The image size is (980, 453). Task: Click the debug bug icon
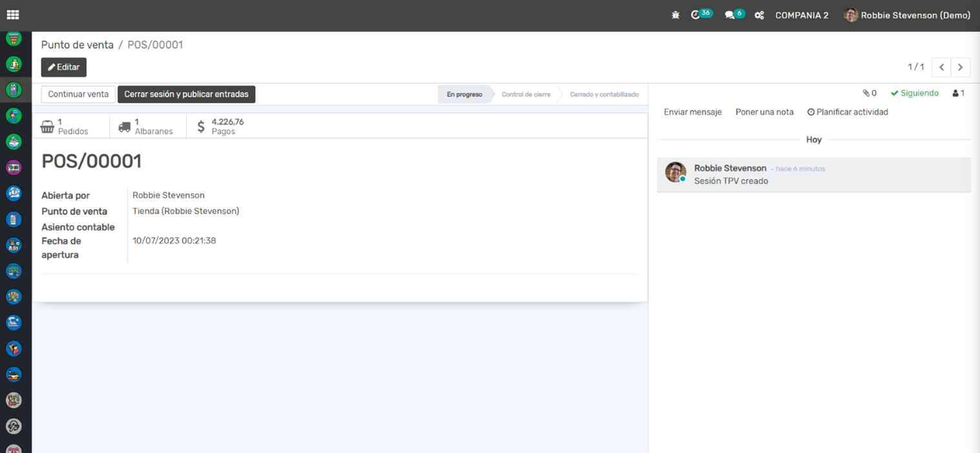(675, 15)
